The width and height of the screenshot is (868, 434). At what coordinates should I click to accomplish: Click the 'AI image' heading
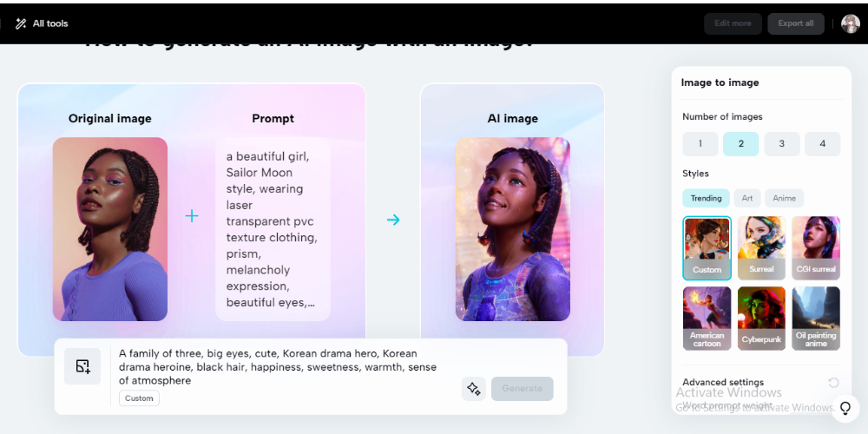pos(513,118)
